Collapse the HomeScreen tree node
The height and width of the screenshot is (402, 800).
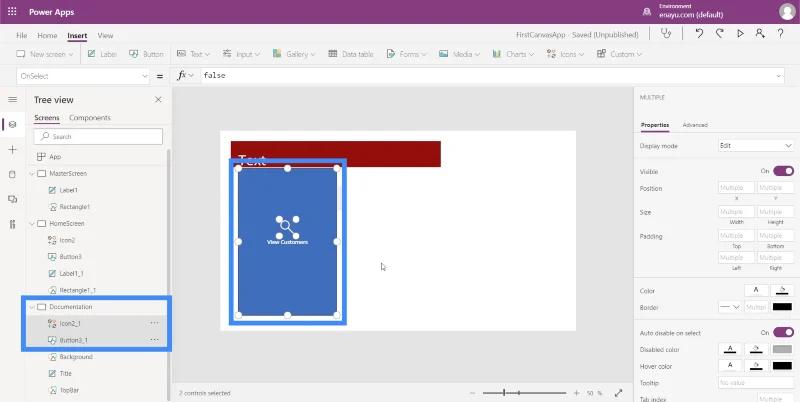pyautogui.click(x=32, y=223)
